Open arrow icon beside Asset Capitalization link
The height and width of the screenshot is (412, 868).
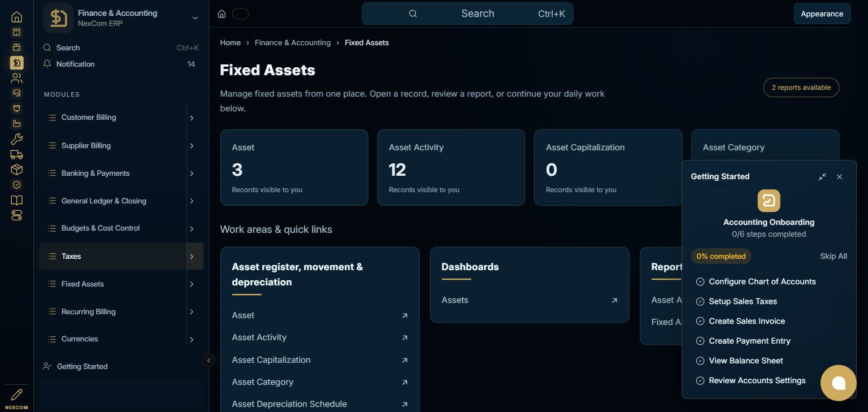coord(405,360)
